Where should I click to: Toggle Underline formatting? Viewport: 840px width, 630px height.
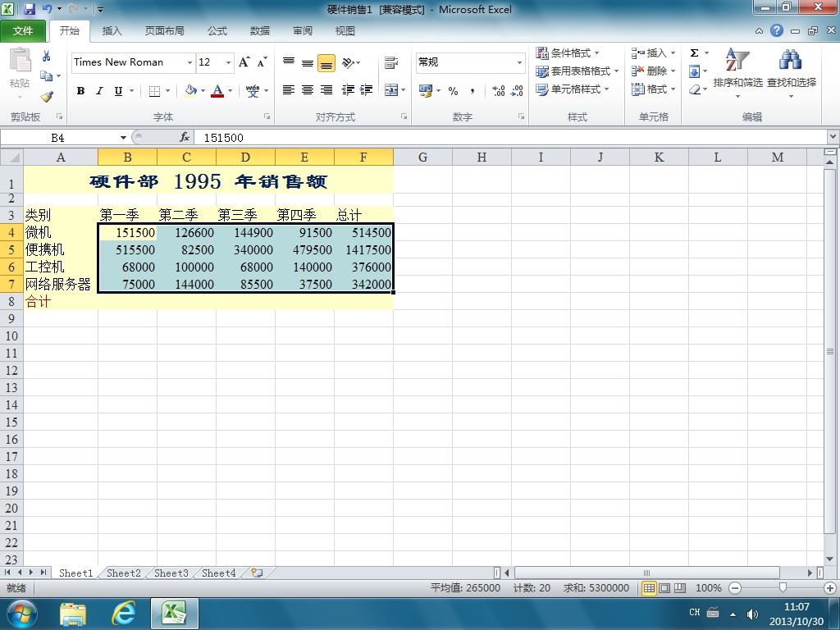(x=118, y=90)
